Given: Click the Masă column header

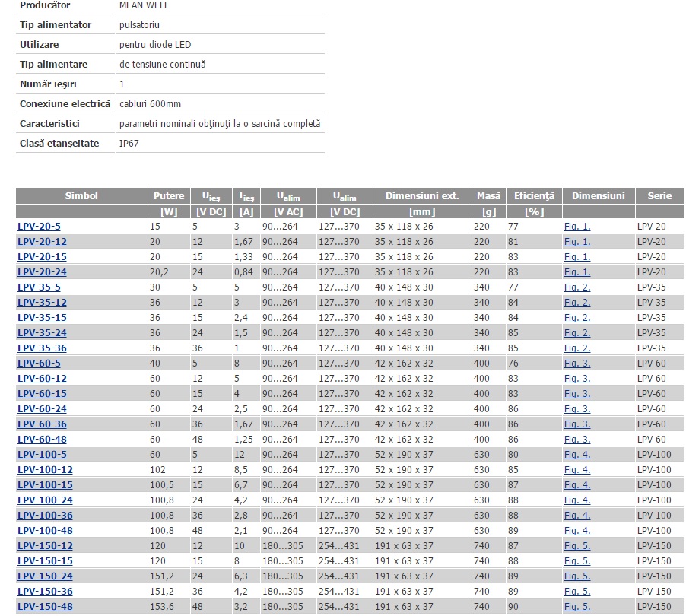Looking at the screenshot, I should (488, 196).
